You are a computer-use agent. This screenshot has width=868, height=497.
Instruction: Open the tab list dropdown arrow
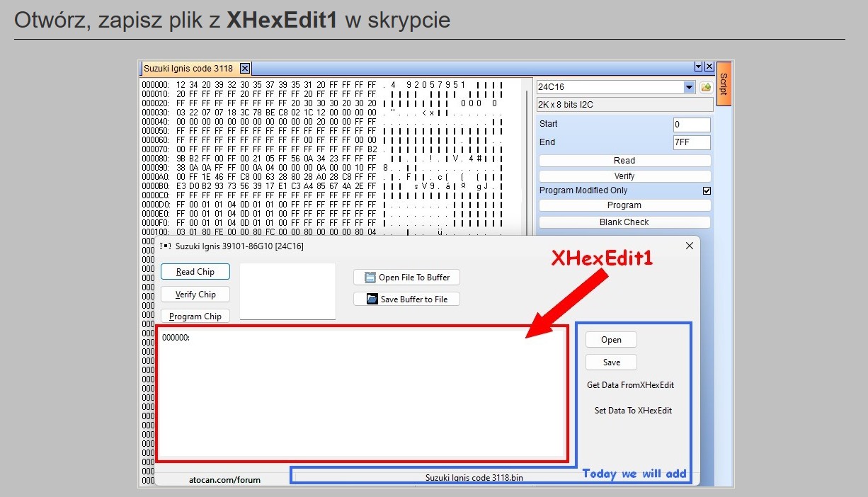[x=699, y=67]
